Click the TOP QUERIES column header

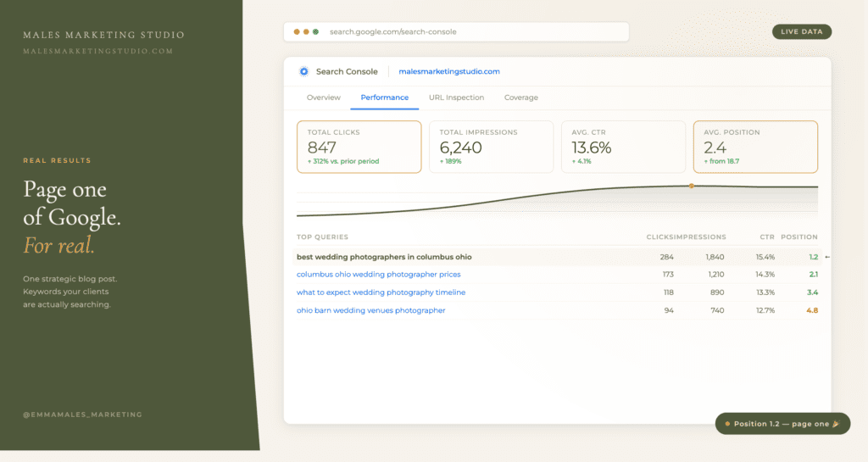click(x=322, y=237)
